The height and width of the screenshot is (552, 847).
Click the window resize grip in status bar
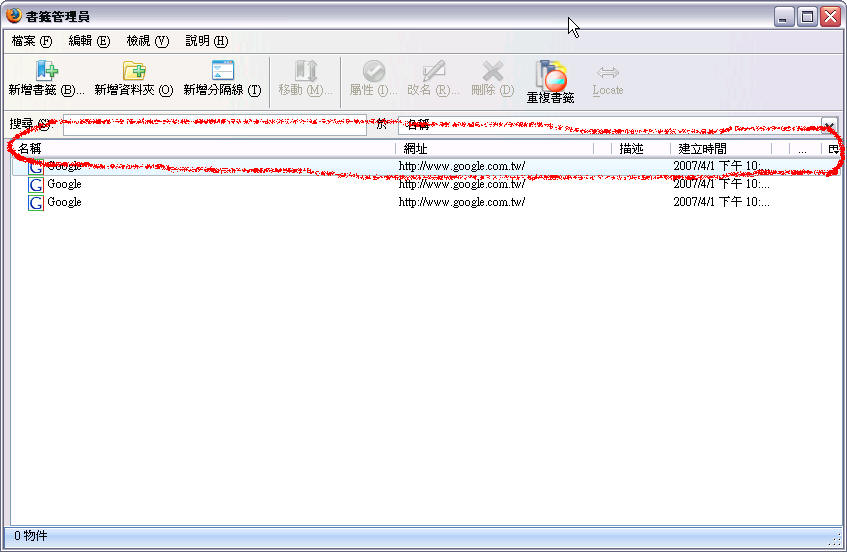(x=836, y=539)
